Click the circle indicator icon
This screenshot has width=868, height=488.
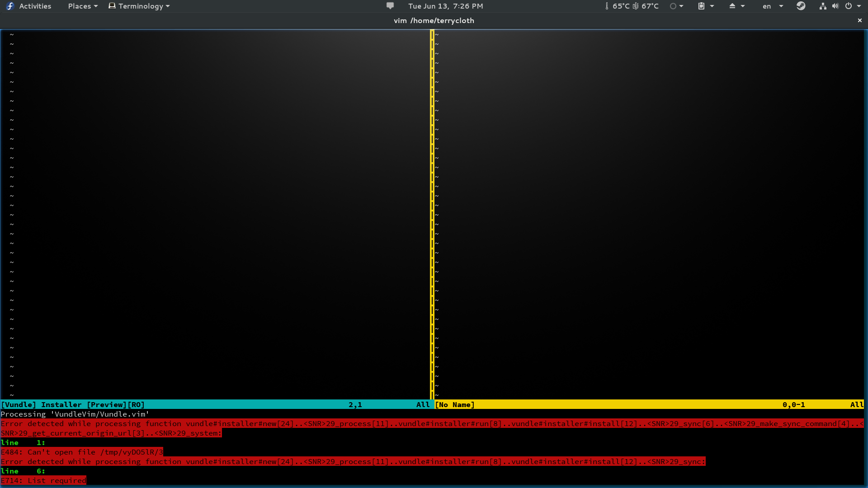pos(673,6)
